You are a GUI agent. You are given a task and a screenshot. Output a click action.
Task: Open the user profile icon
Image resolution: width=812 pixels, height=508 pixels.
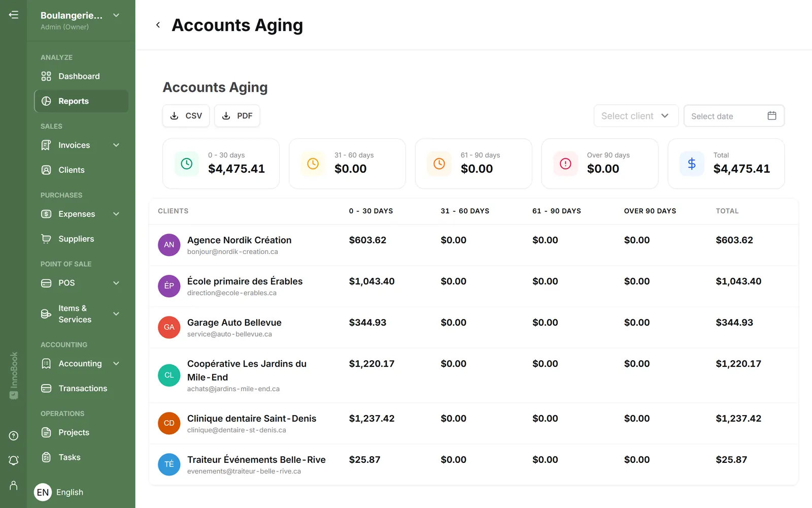pyautogui.click(x=14, y=486)
